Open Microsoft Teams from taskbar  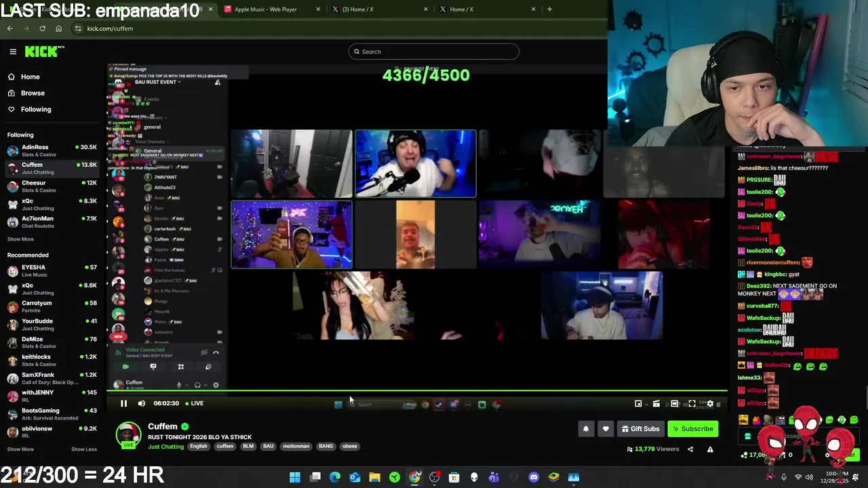click(x=494, y=477)
